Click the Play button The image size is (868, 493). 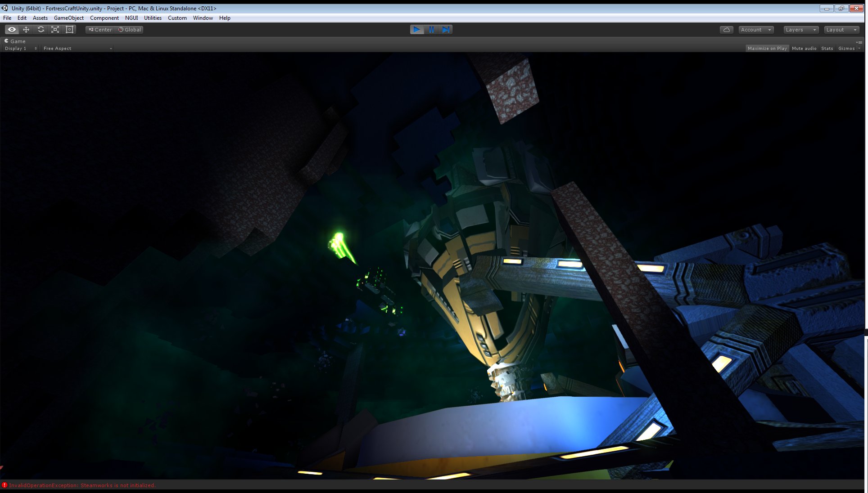click(x=417, y=30)
